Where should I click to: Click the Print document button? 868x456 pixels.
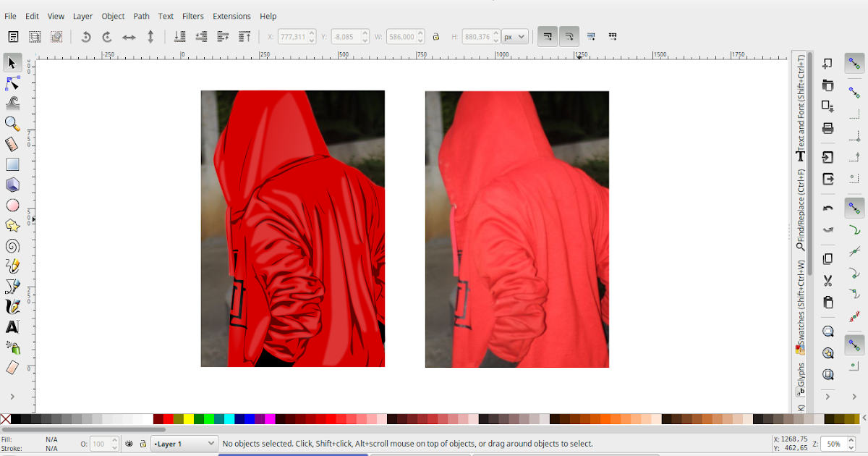(827, 128)
